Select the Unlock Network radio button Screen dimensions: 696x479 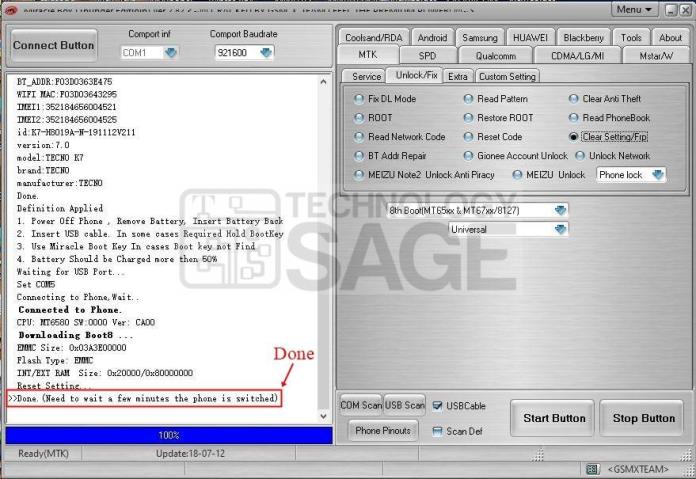[580, 156]
